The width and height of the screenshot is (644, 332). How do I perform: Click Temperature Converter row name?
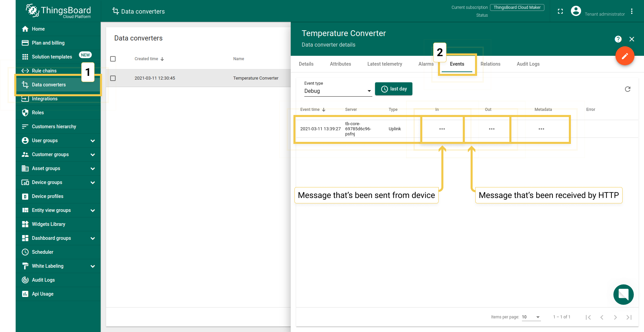point(256,78)
